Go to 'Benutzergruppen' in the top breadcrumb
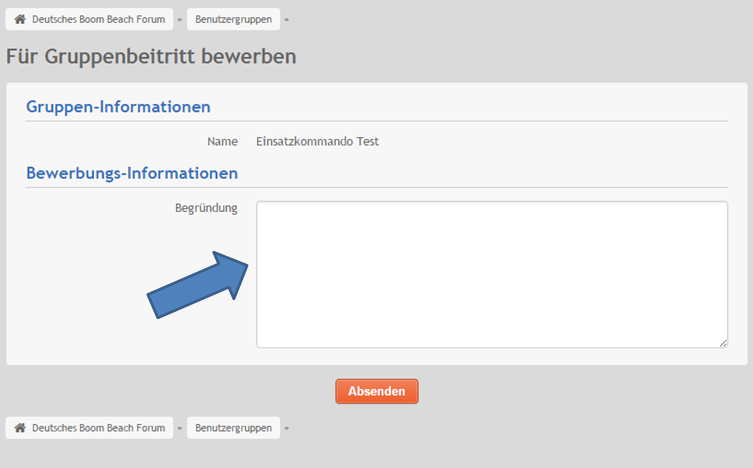 (233, 19)
